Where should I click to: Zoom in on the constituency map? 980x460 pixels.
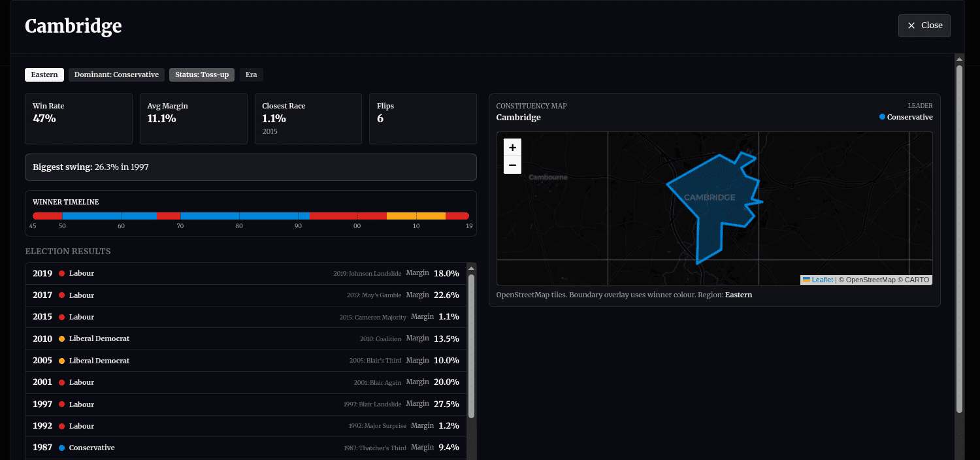pos(512,148)
